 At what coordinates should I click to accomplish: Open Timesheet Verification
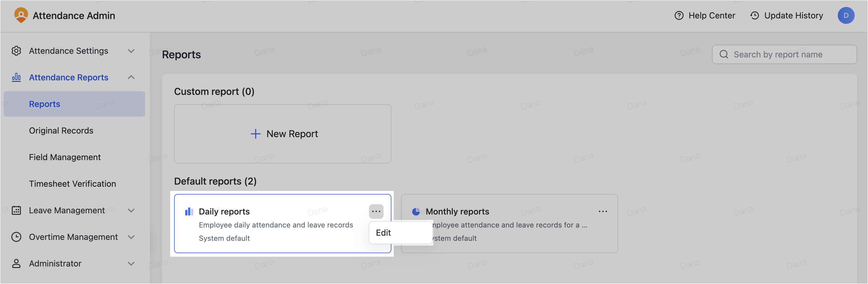click(72, 184)
